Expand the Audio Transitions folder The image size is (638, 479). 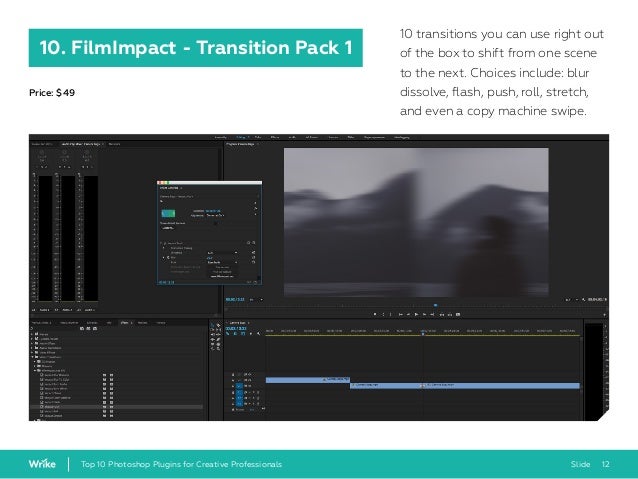pyautogui.click(x=32, y=348)
